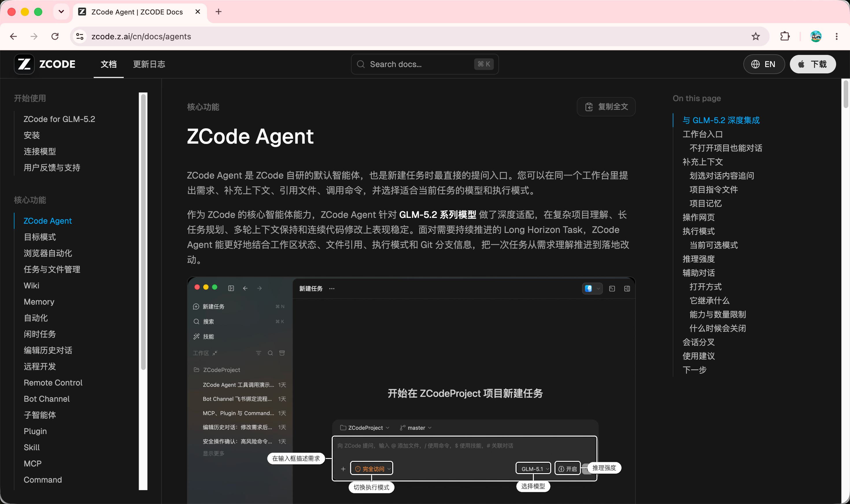Image resolution: width=850 pixels, height=504 pixels.
Task: Go forward in browser history
Action: pos(34,36)
